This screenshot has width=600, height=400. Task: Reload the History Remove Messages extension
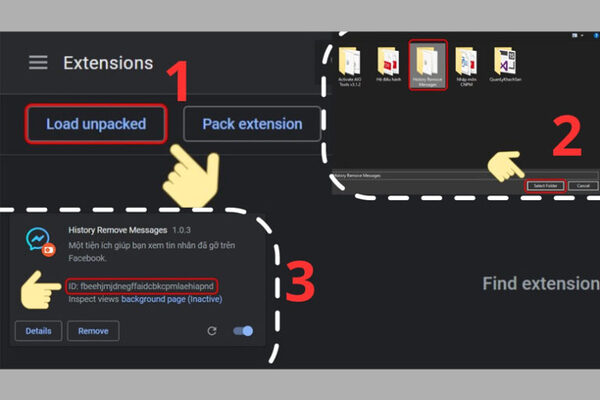click(x=212, y=331)
